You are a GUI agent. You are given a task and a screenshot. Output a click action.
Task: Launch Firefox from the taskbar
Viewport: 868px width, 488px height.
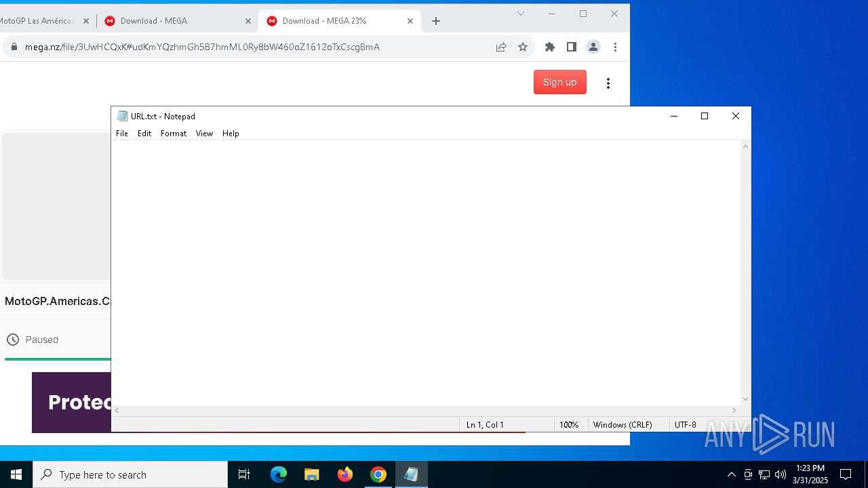coord(345,474)
